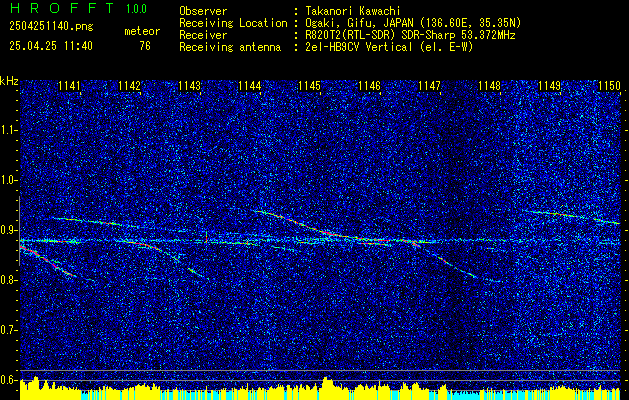Click time marker 1146
629x400 pixels.
[369, 86]
